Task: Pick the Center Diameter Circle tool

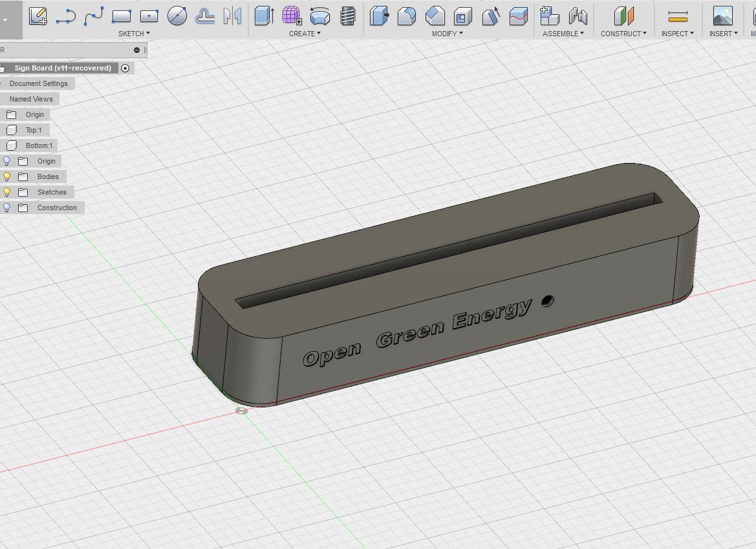Action: point(177,16)
